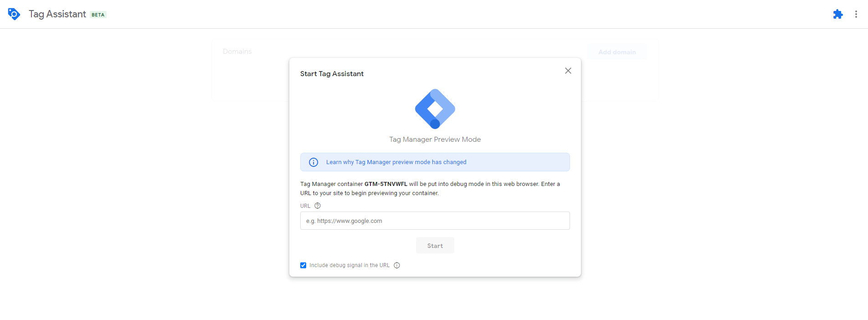Click the URL help question-mark icon
The width and height of the screenshot is (868, 320).
coord(318,206)
